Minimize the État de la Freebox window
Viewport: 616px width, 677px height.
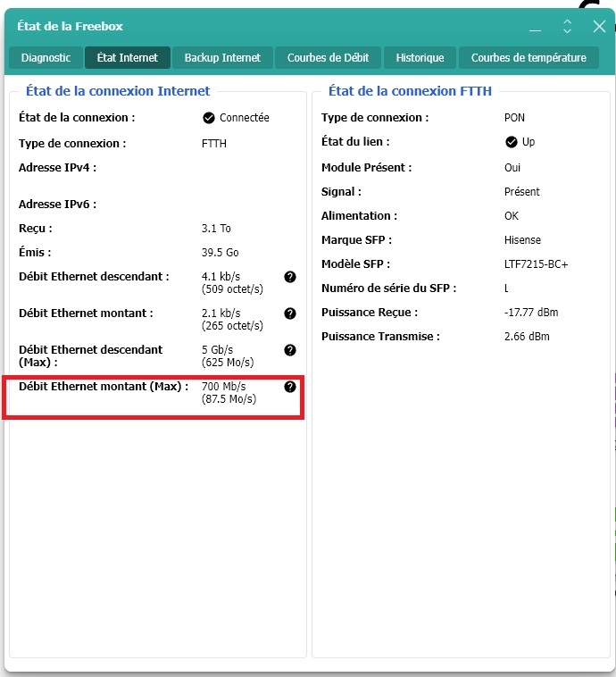click(x=536, y=27)
